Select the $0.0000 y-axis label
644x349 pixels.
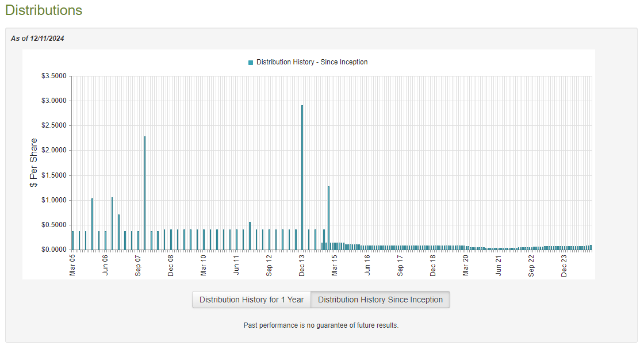click(x=52, y=250)
